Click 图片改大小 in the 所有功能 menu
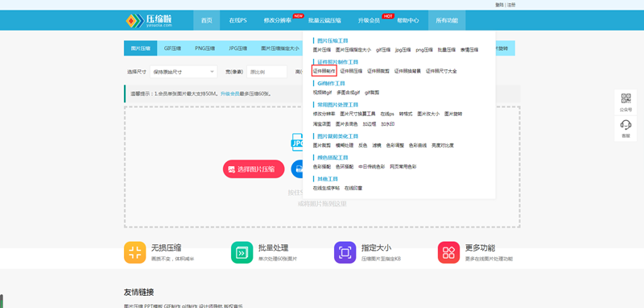The height and width of the screenshot is (308, 644). [428, 114]
